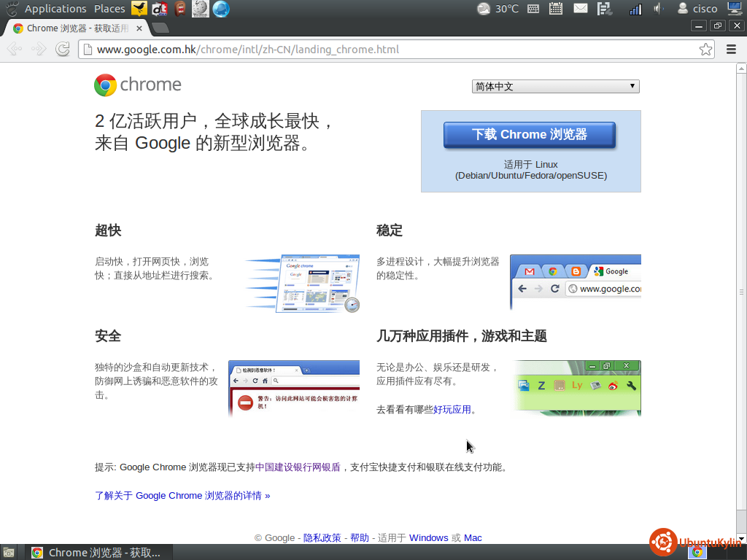Viewport: 747px width, 560px height.
Task: Click the brown monster launcher icon
Action: tap(179, 9)
